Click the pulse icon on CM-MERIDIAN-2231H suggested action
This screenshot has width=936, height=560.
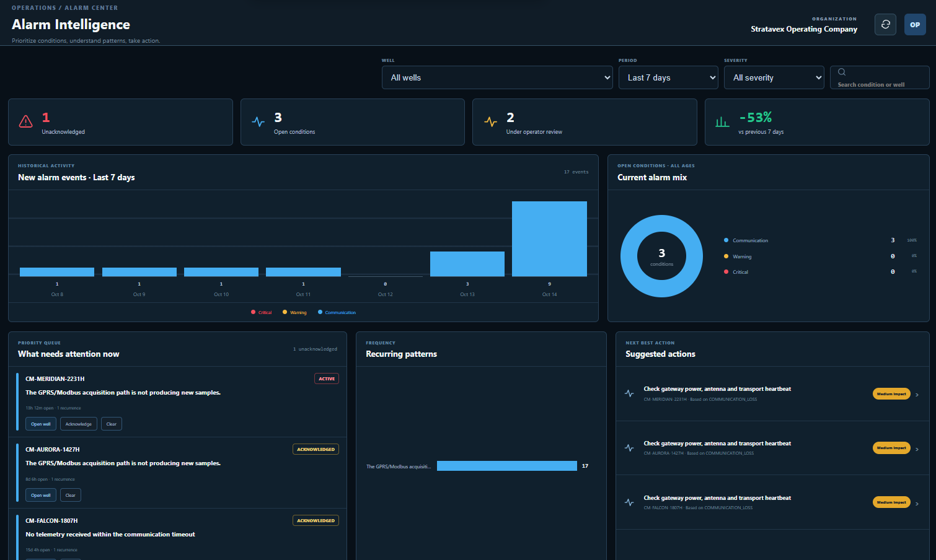[x=629, y=393]
